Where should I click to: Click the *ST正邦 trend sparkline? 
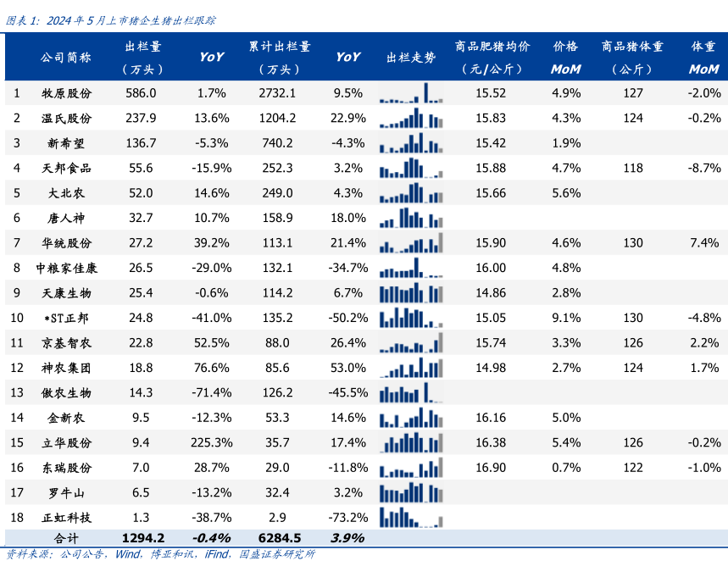(x=411, y=319)
